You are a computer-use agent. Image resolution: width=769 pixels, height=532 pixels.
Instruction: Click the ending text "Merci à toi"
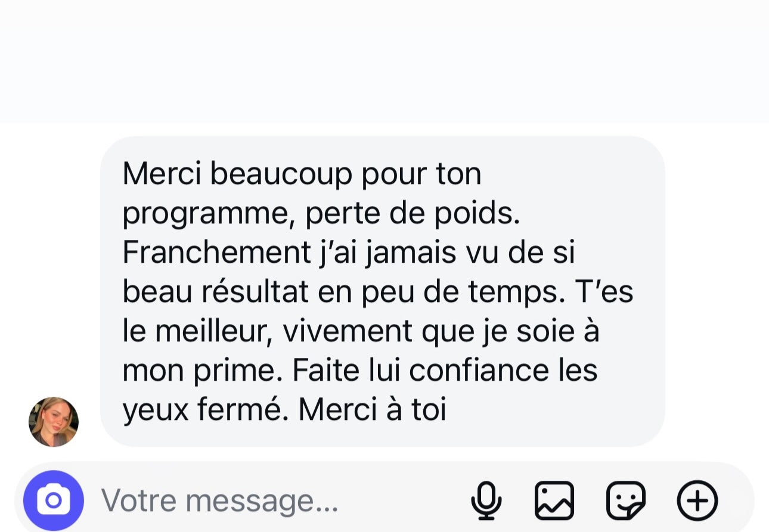click(372, 410)
